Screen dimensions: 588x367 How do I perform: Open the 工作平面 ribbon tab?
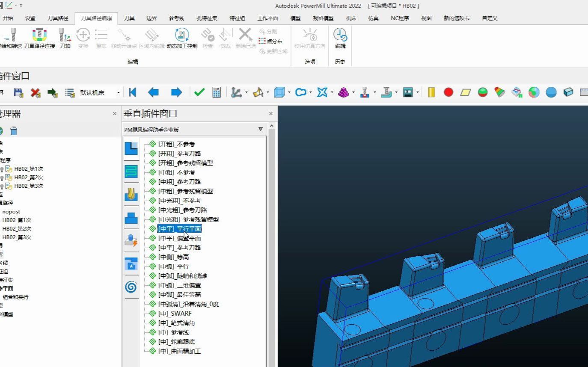click(x=267, y=18)
